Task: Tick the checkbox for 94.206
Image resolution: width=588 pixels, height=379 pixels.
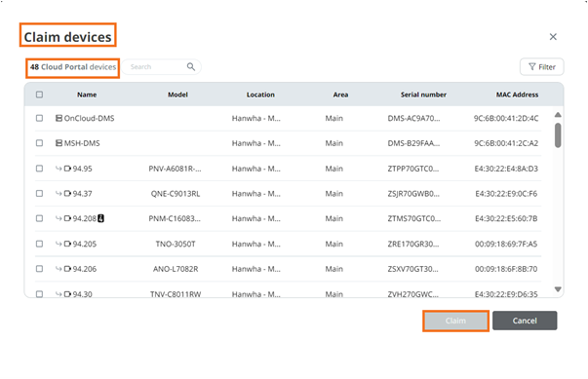Action: [39, 269]
